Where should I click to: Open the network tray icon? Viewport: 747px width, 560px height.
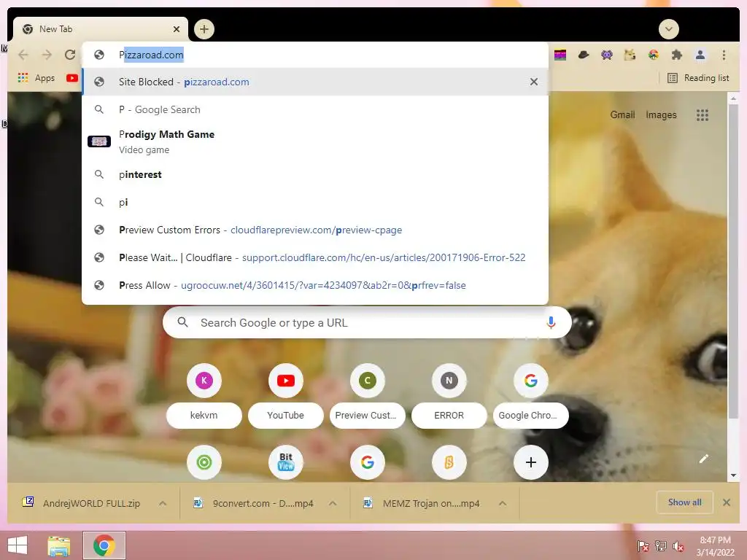(661, 546)
